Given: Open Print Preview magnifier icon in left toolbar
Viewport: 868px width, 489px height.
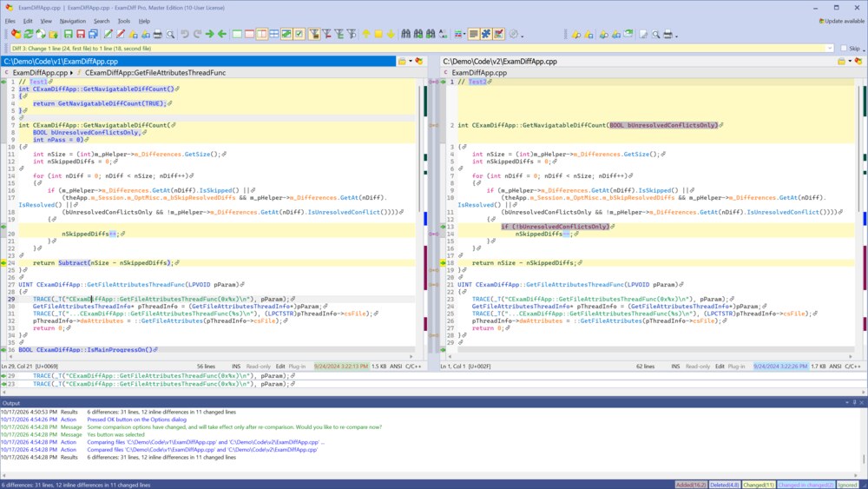Looking at the screenshot, I should click(x=170, y=35).
